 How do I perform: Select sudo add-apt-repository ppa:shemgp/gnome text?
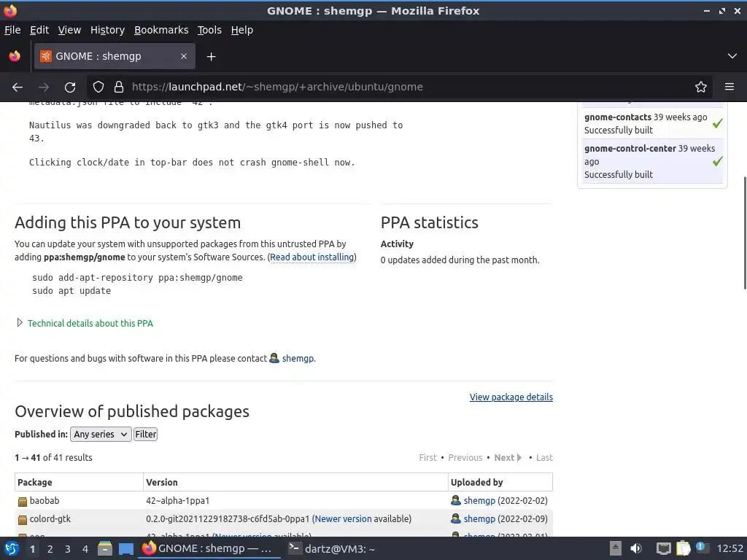click(x=137, y=278)
